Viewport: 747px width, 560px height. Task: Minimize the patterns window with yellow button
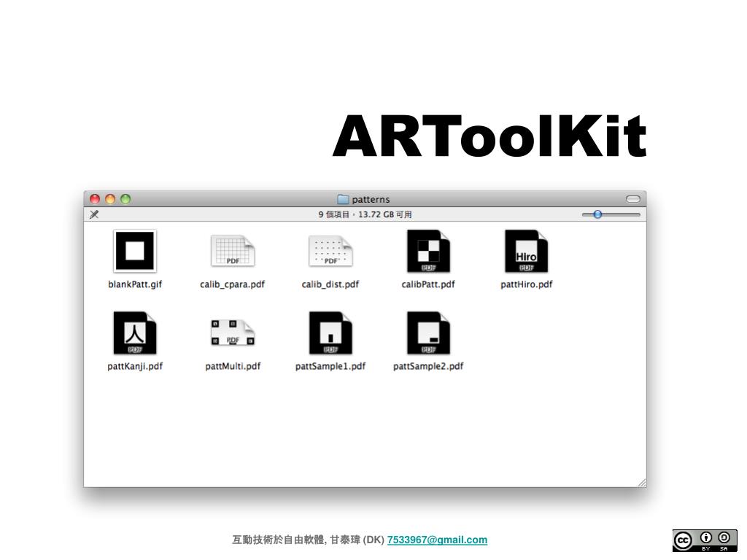pos(110,199)
